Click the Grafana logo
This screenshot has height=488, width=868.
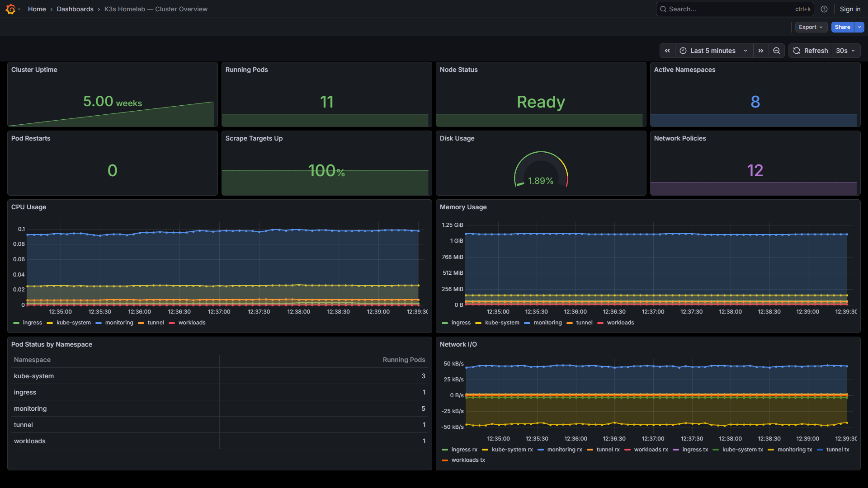[x=9, y=9]
